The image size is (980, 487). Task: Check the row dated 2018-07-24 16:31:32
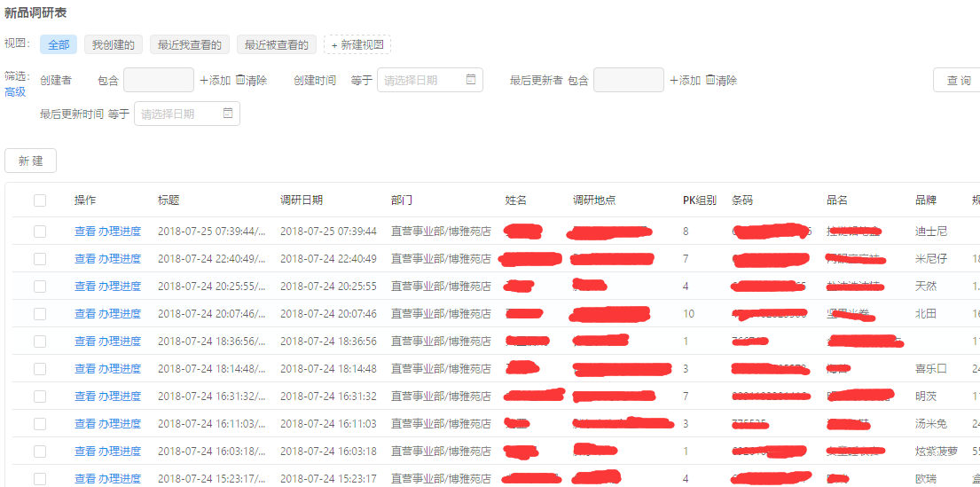point(40,397)
